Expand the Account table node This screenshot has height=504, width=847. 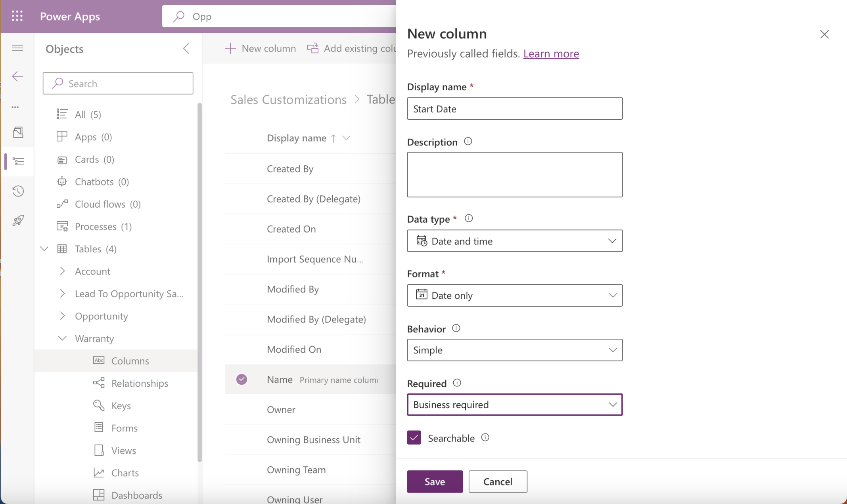pyautogui.click(x=62, y=271)
